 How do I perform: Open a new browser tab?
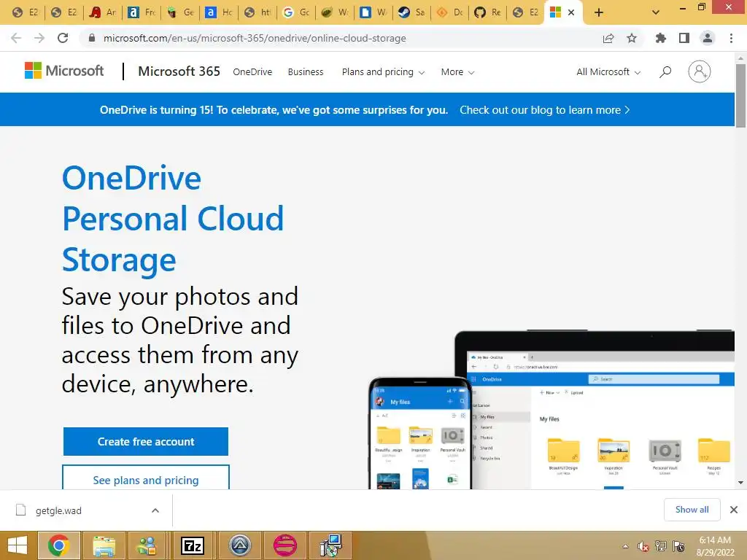[x=599, y=12]
